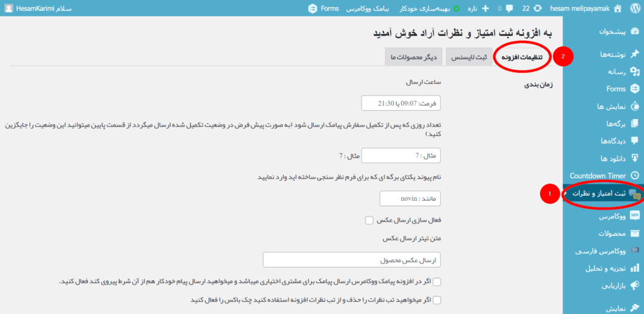Open the Countdown Timer sidebar menu
This screenshot has height=314, width=644.
pos(603,176)
